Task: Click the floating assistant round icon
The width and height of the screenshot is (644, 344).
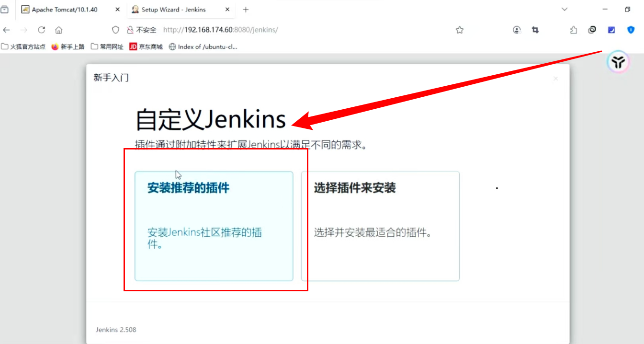Action: point(618,62)
